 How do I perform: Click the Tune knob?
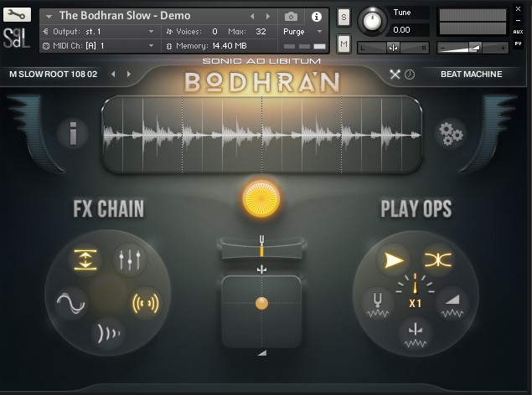pos(372,21)
